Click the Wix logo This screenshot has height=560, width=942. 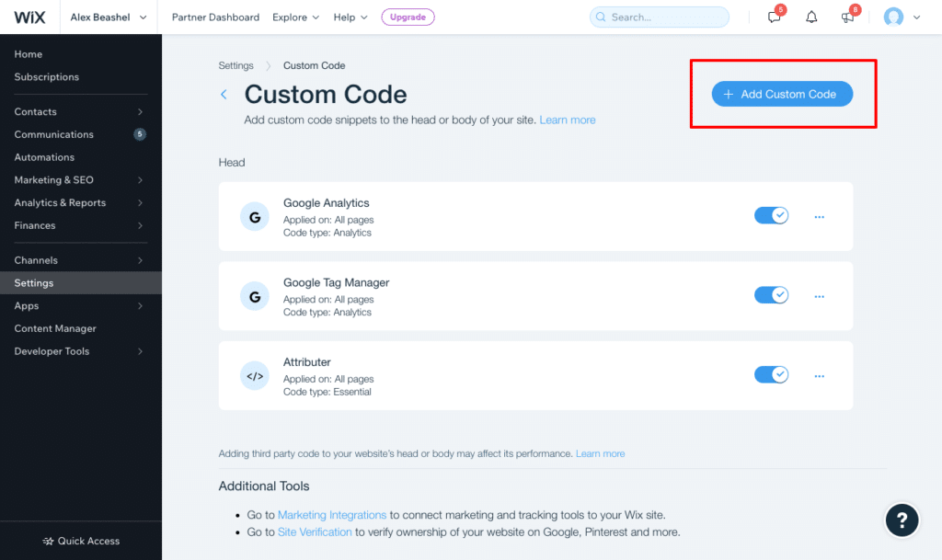[x=29, y=17]
